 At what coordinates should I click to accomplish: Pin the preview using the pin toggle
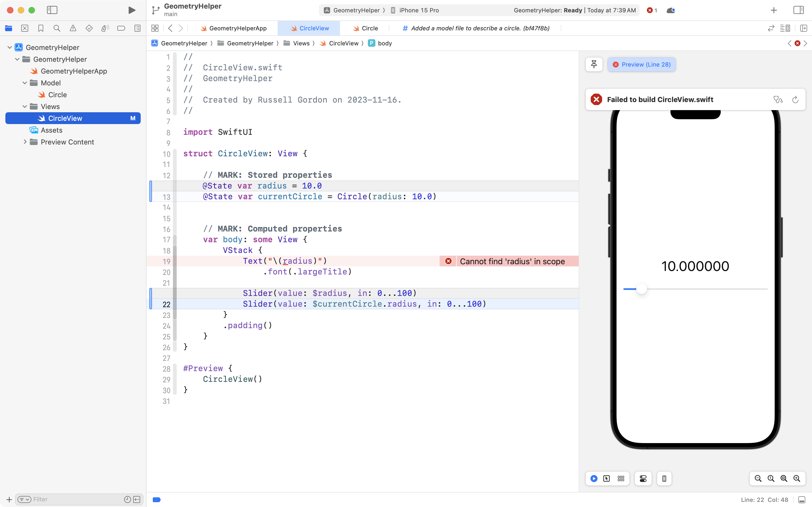(x=594, y=64)
